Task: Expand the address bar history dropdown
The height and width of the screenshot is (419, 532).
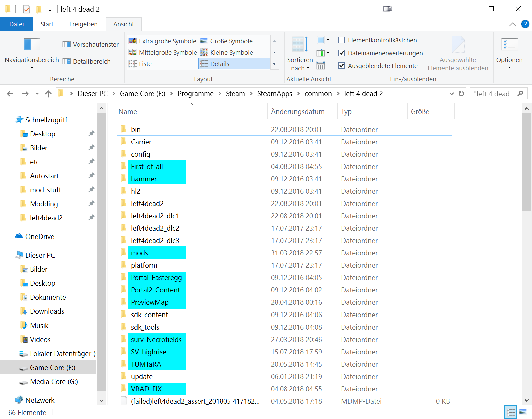Action: 451,94
